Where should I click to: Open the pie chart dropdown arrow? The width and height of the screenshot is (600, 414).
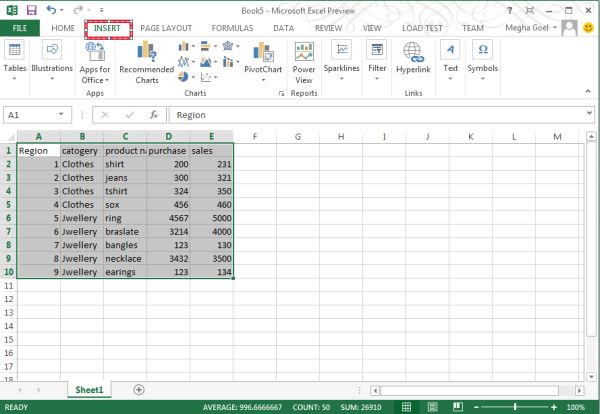pos(193,77)
